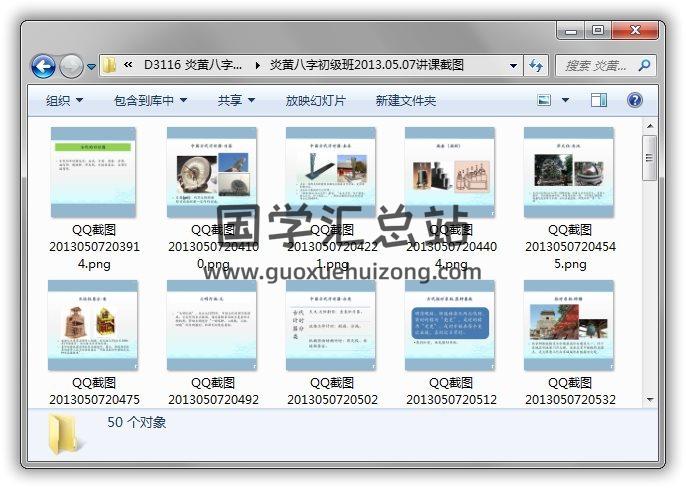Open the help question mark icon
Screen dimensions: 686x489
pos(634,100)
